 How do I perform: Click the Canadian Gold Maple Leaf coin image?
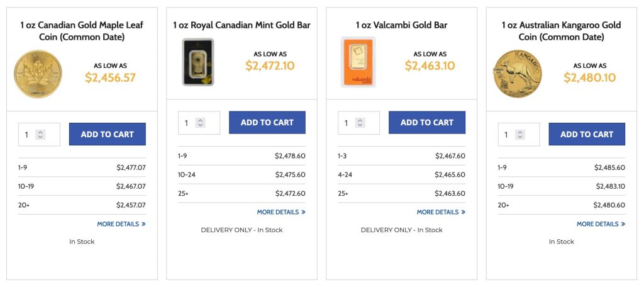pyautogui.click(x=38, y=74)
